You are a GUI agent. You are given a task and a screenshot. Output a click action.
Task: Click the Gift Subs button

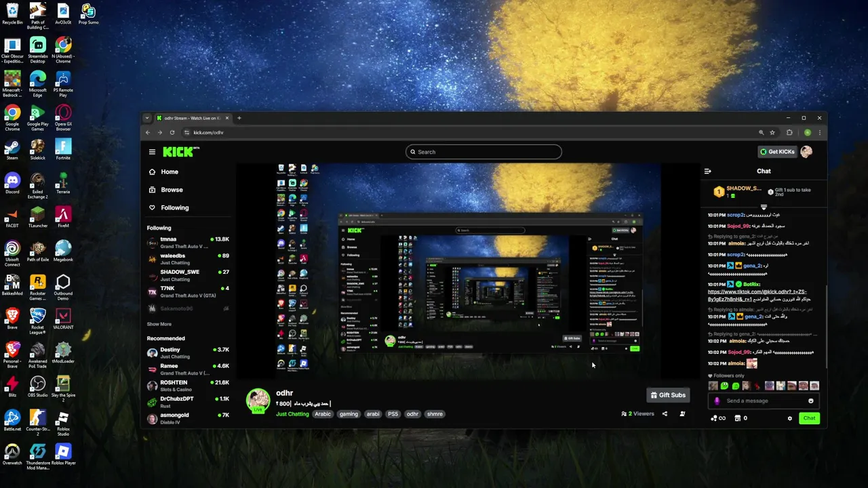pos(668,395)
